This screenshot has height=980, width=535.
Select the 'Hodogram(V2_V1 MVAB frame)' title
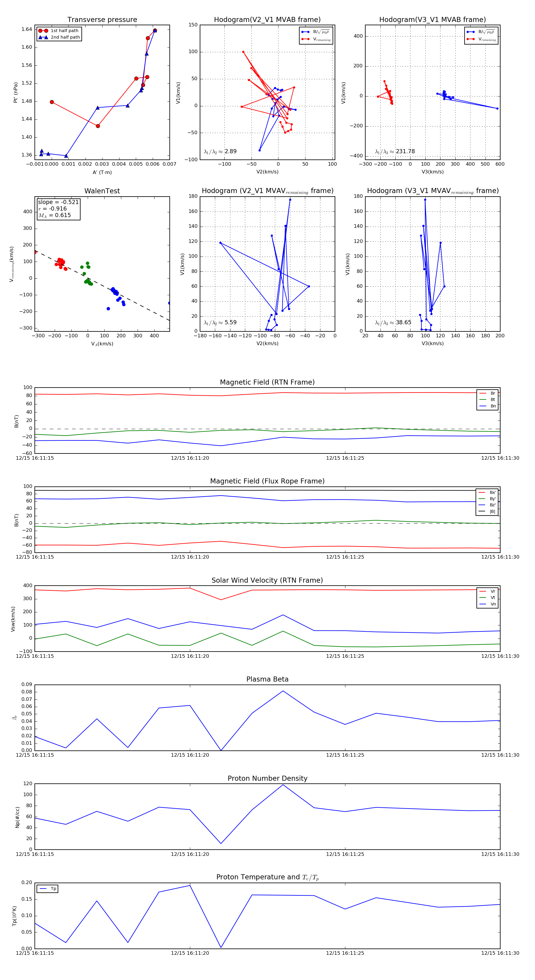tap(267, 20)
